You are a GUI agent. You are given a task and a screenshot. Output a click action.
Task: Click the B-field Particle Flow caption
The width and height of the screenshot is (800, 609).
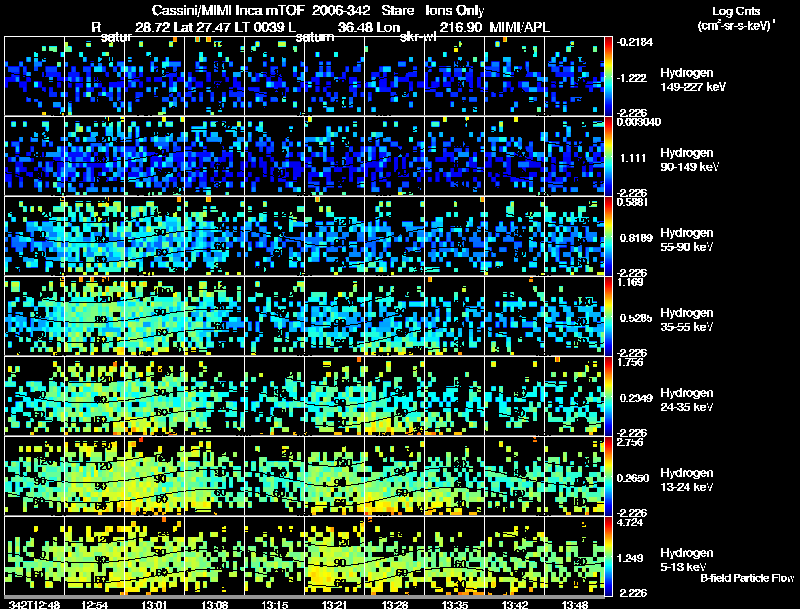tap(747, 578)
